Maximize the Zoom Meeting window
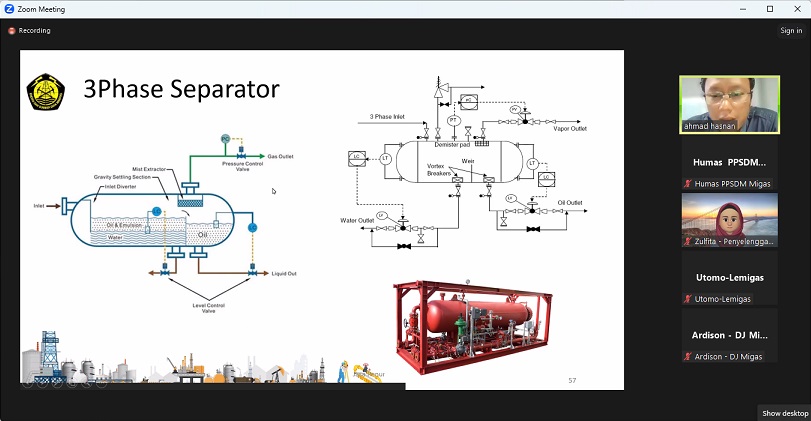 769,9
